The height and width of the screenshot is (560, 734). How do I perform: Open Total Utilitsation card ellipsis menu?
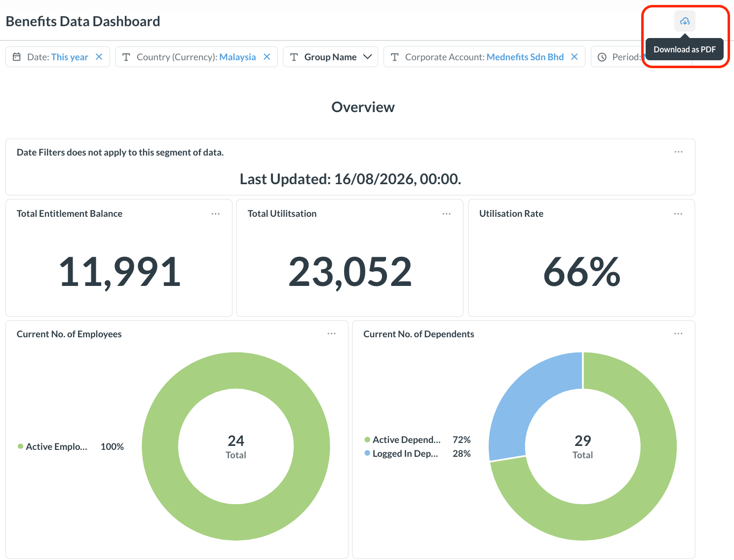pyautogui.click(x=447, y=214)
